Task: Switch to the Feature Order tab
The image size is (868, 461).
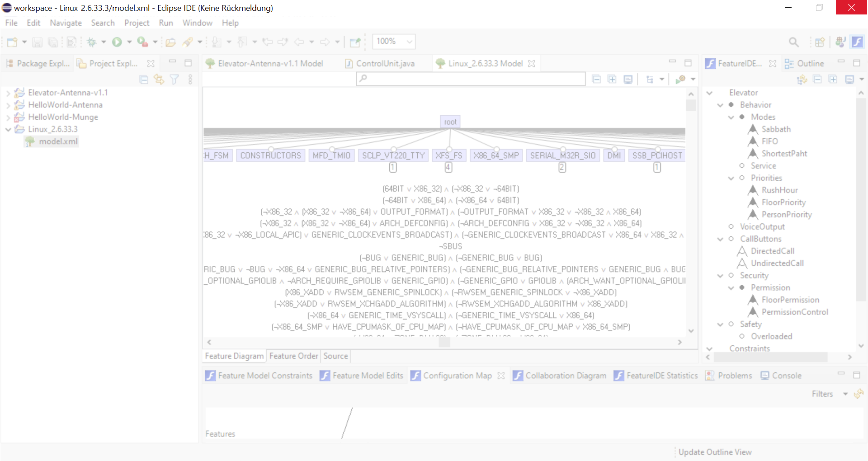Action: (293, 356)
